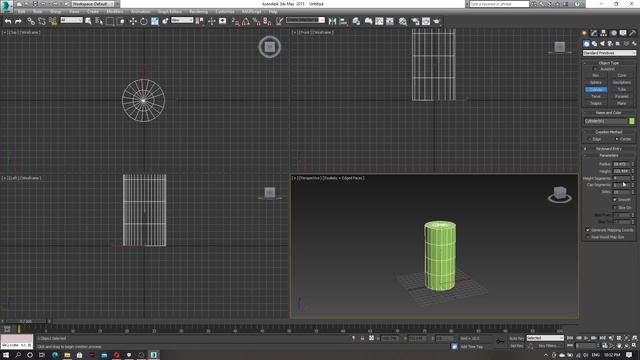Click the Sphere primitive button
640x360 pixels.
pos(596,82)
